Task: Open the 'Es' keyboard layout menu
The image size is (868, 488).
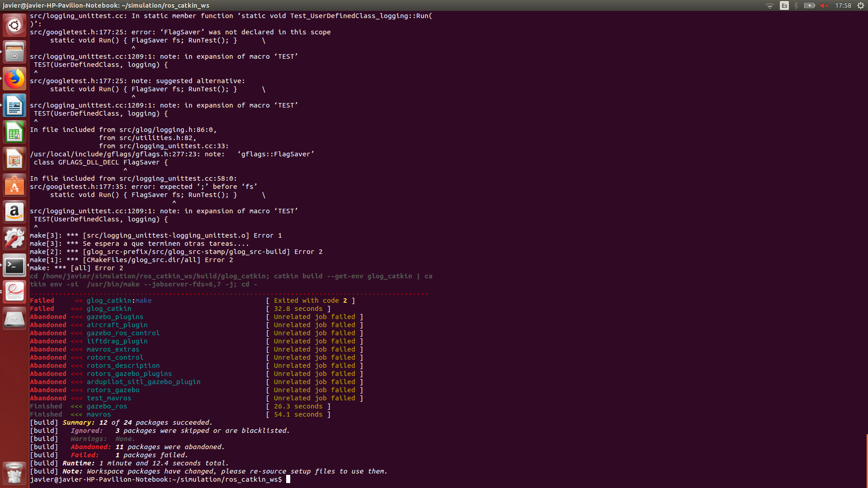Action: click(785, 6)
